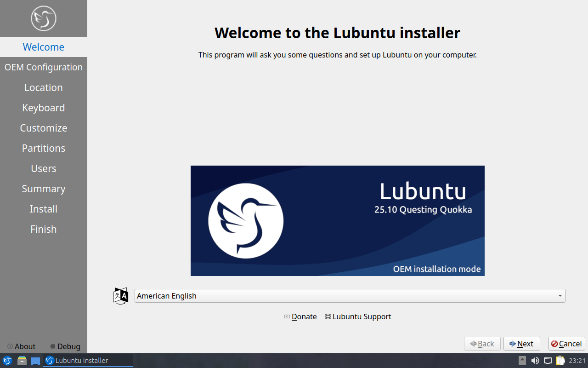Expand the American English language dropdown
This screenshot has width=588, height=368.
pos(349,296)
